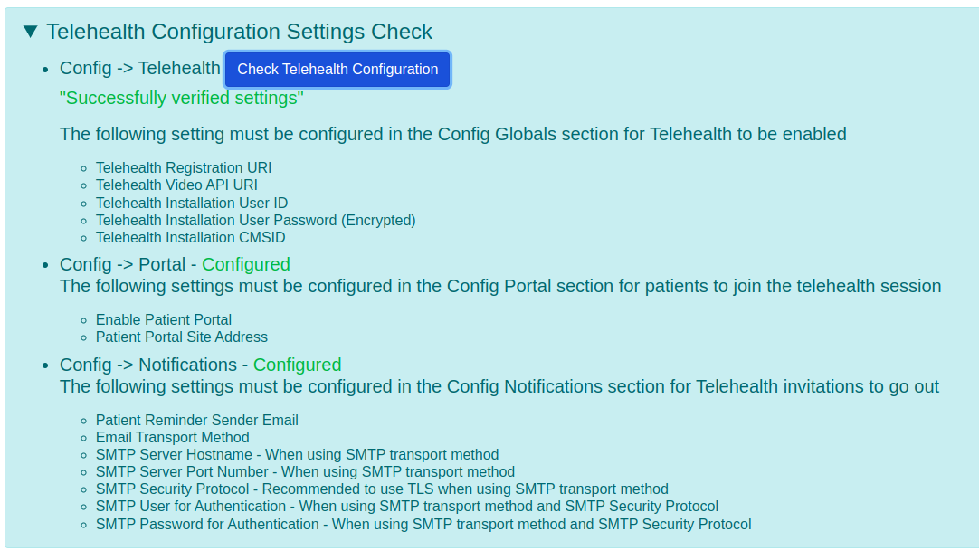Select Enable Patient Portal setting
This screenshot has width=979, height=560.
(164, 319)
